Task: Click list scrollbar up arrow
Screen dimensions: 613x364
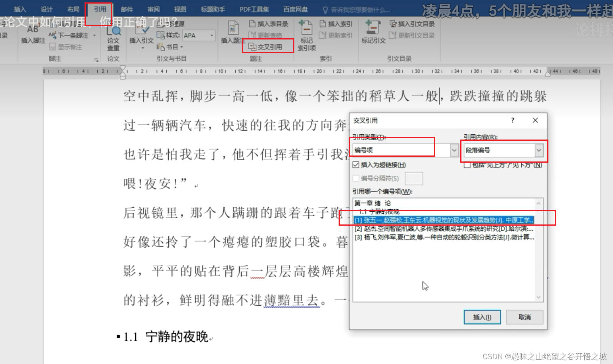Action: (539, 203)
